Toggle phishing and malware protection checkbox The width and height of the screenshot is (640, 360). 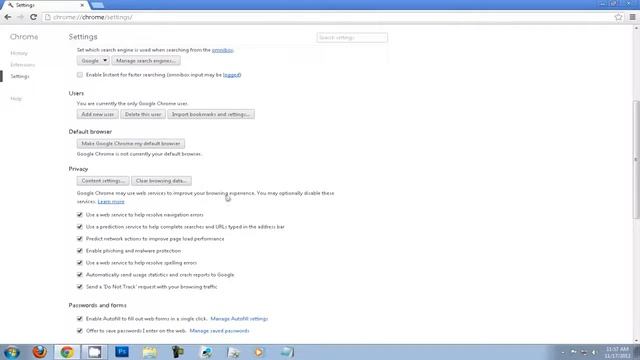tap(80, 251)
